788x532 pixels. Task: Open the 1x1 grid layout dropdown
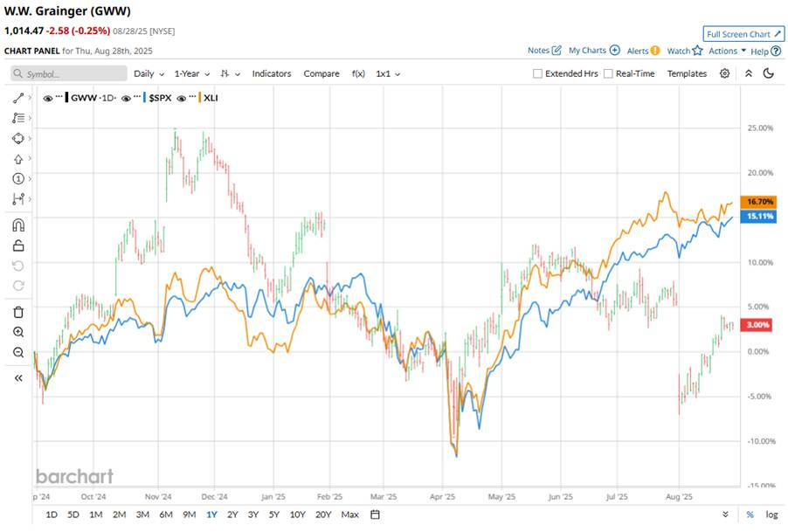tap(388, 74)
